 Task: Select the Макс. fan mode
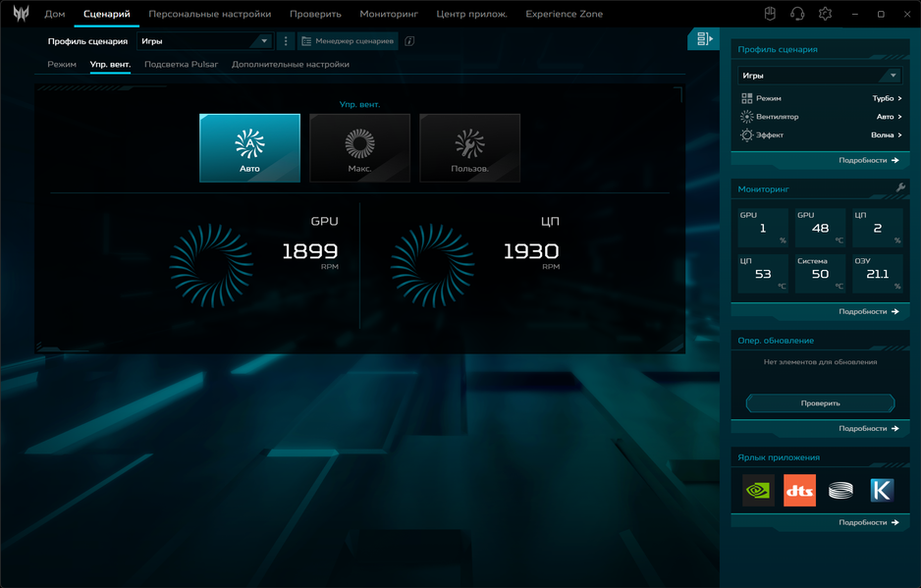(x=359, y=148)
